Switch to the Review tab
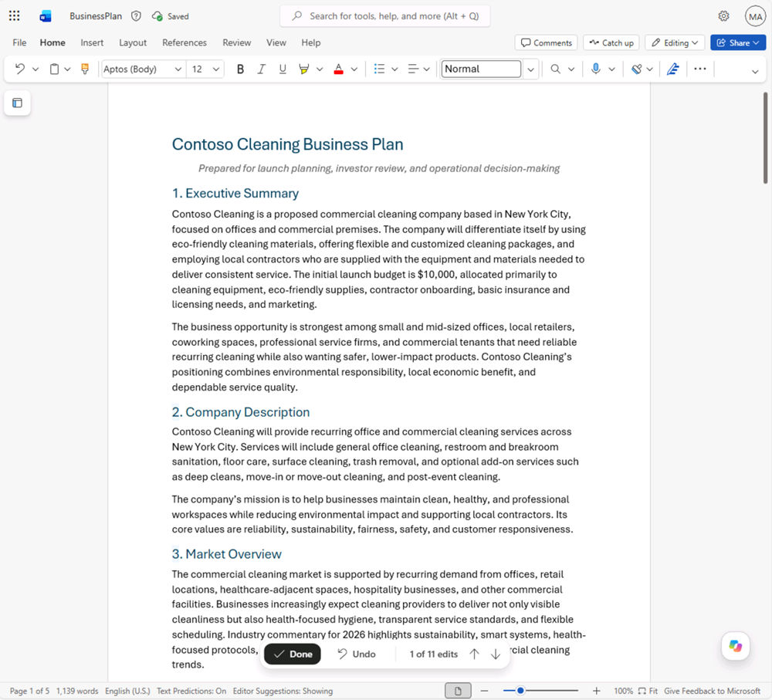 point(237,42)
